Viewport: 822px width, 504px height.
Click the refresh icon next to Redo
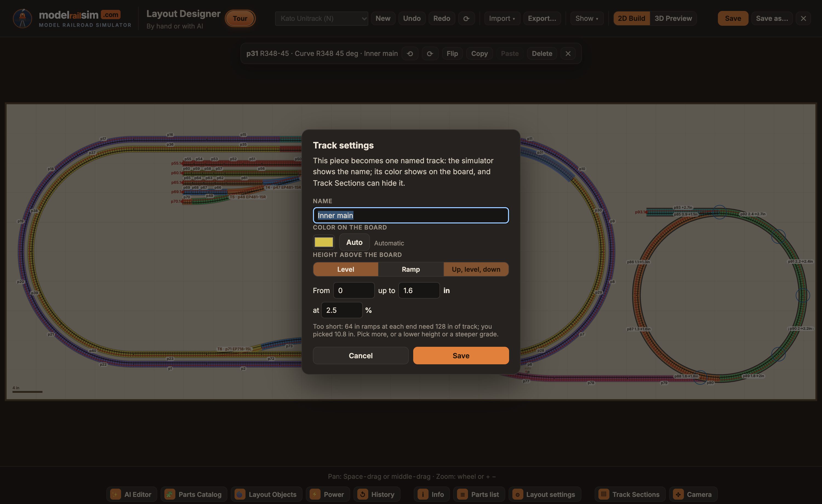tap(466, 18)
